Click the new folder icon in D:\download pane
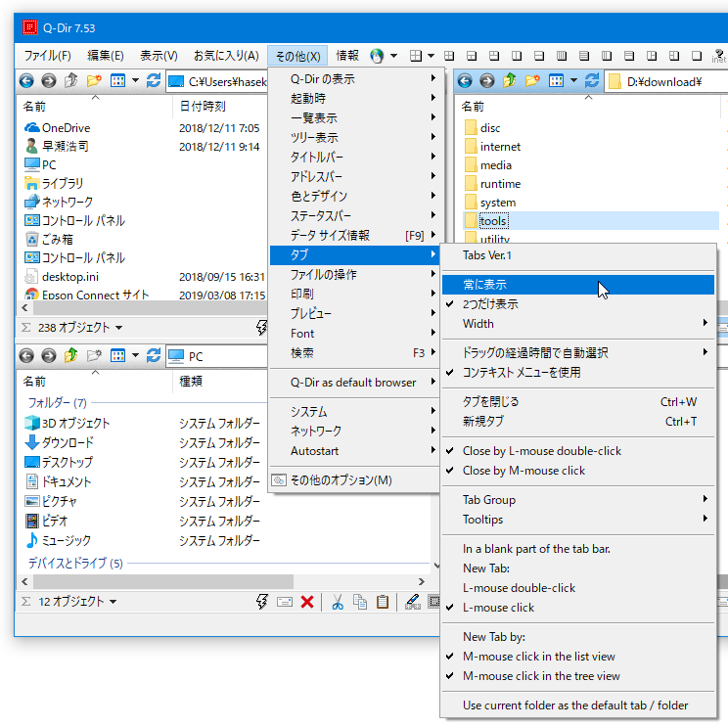Image resolution: width=728 pixels, height=728 pixels. pyautogui.click(x=532, y=81)
